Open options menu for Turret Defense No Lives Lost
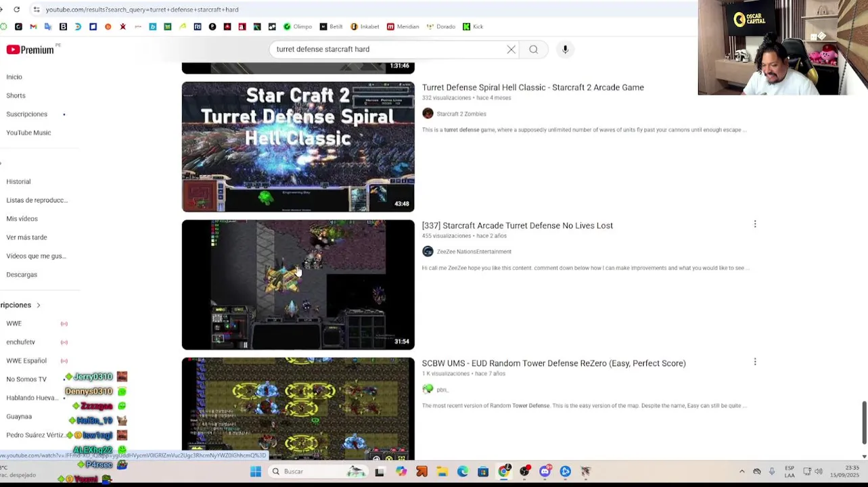Screen dimensions: 868x487 tap(755, 225)
